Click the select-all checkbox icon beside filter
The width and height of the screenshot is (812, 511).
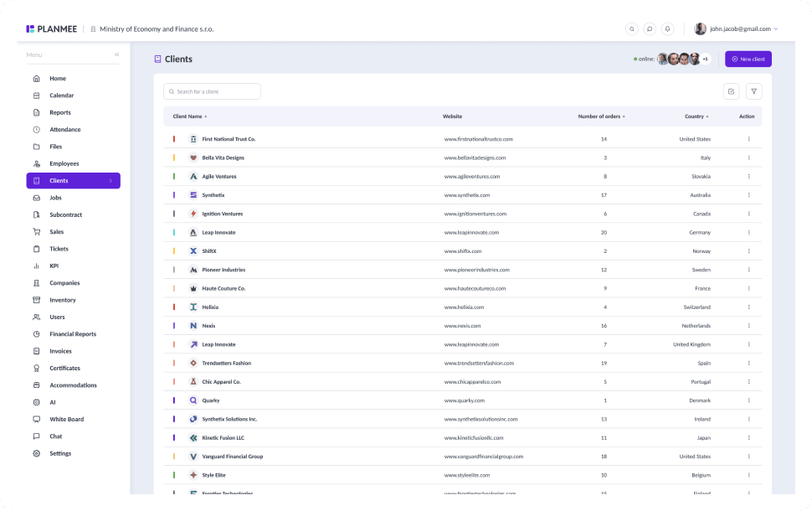pyautogui.click(x=731, y=92)
